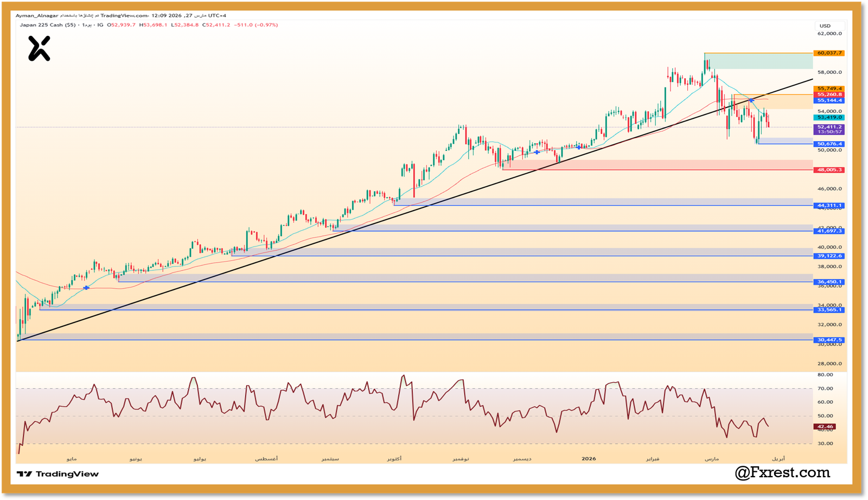
Task: Click the black X logo icon
Action: pyautogui.click(x=39, y=48)
